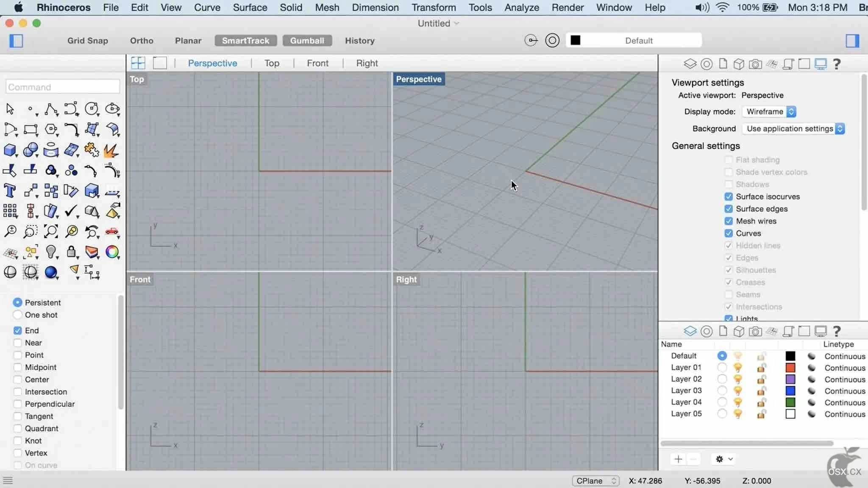Uncheck the Surface isocurves option

tap(729, 197)
